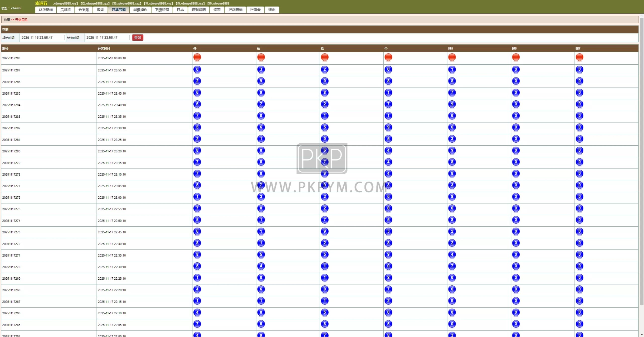Click 球5 ball 4 in row 20251117271
The height and width of the screenshot is (337, 644).
pyautogui.click(x=452, y=255)
